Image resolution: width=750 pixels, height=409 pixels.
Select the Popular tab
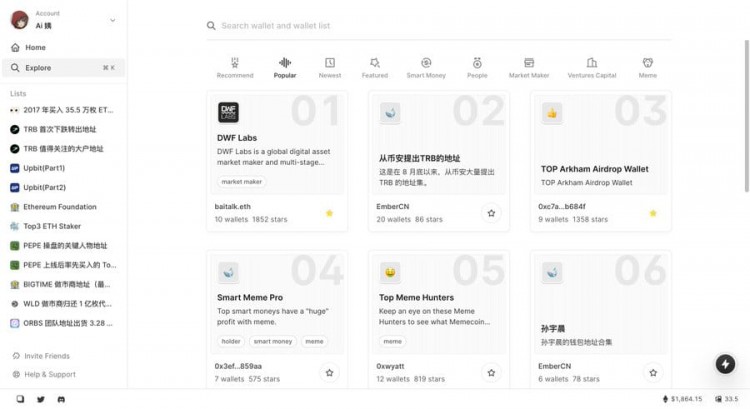click(x=285, y=68)
